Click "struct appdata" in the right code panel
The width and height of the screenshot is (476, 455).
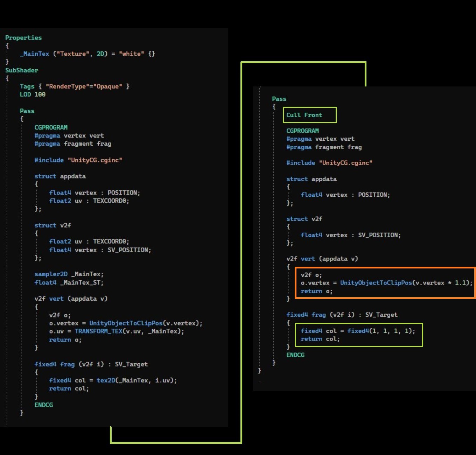[x=311, y=179]
